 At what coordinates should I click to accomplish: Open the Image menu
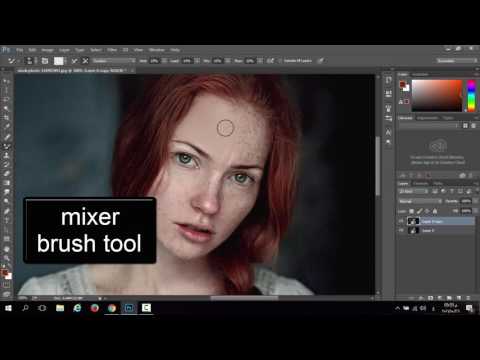(x=48, y=50)
